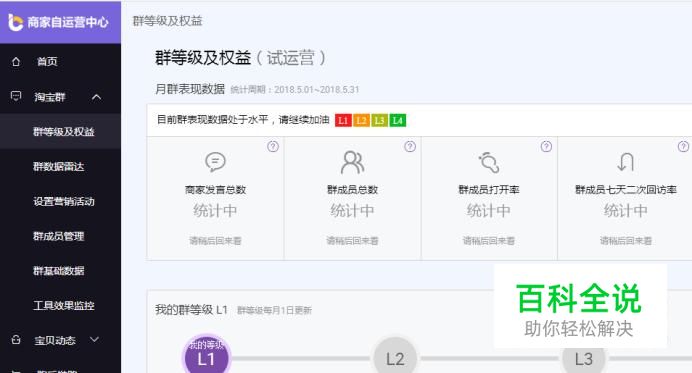Click the yellow-green L3 level badge
Viewport: 692px width, 373px height.
click(x=379, y=120)
